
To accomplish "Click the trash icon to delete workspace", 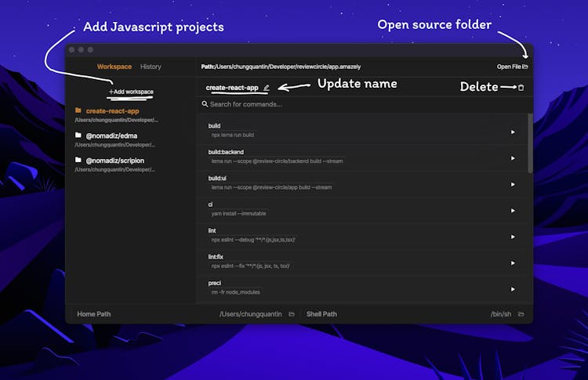I will coord(521,87).
